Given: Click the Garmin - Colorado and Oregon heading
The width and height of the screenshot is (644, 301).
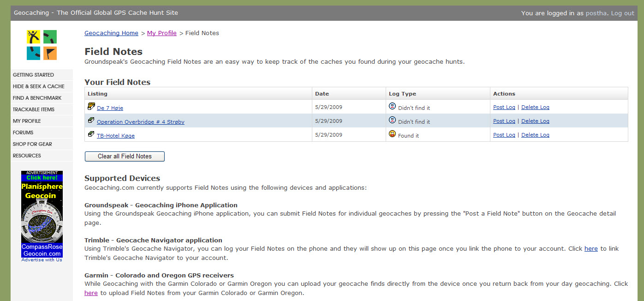Looking at the screenshot, I should point(159,275).
